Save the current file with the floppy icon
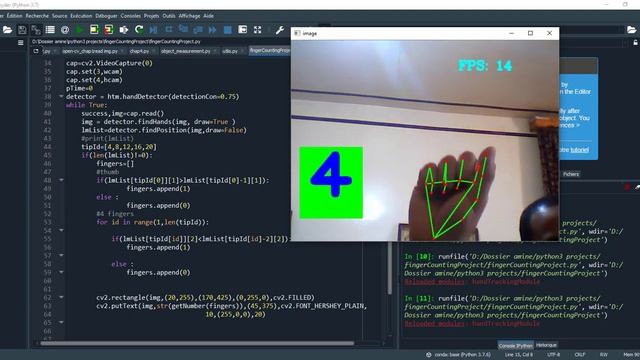Viewport: 640px width, 360px height. coord(22,29)
